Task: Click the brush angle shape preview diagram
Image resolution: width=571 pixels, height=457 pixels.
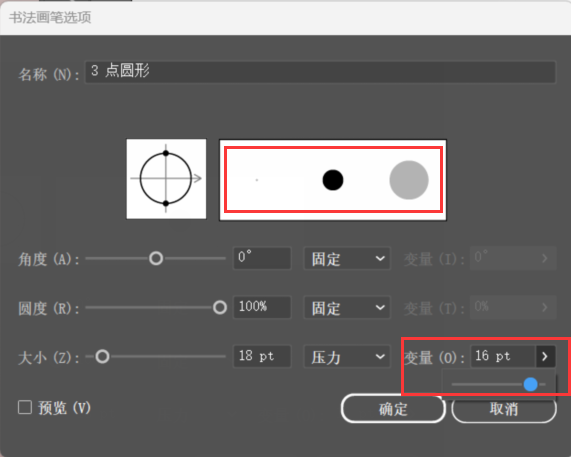Action: pyautogui.click(x=166, y=179)
